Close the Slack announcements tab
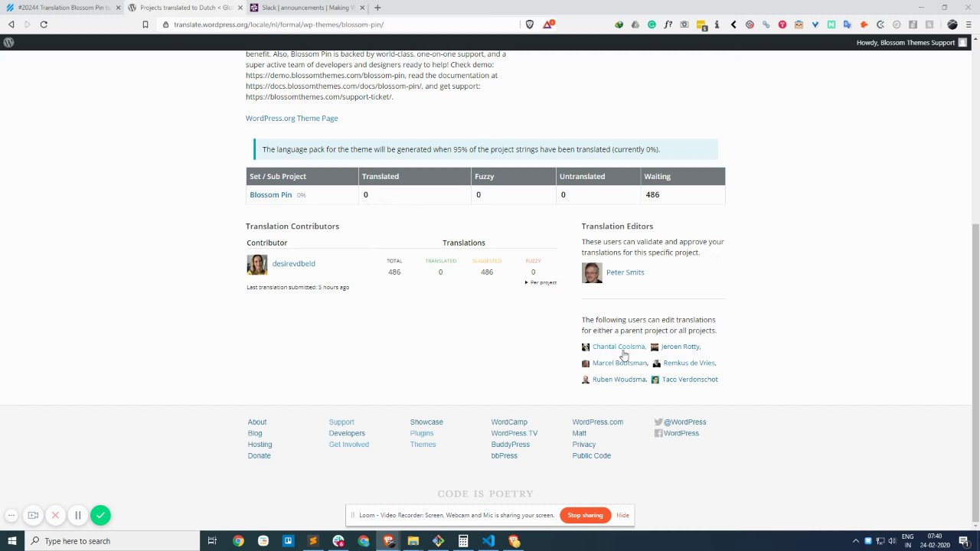The width and height of the screenshot is (980, 551). (362, 8)
